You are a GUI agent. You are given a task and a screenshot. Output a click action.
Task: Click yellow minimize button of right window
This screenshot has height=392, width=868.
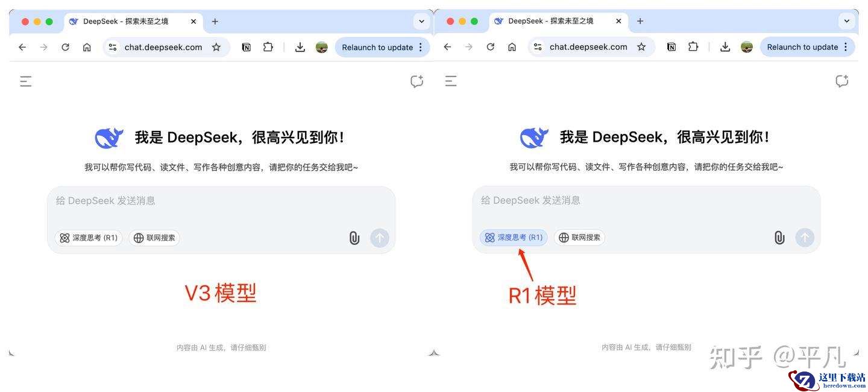462,21
